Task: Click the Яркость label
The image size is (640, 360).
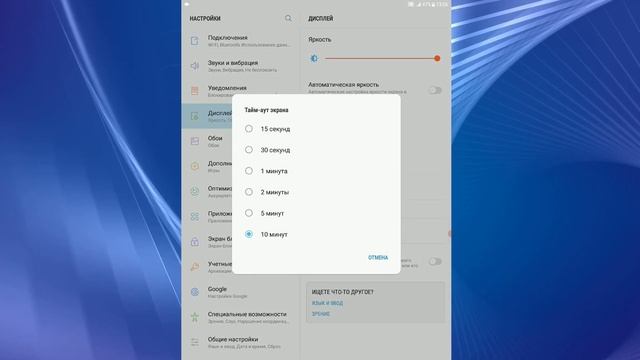Action: (x=320, y=40)
